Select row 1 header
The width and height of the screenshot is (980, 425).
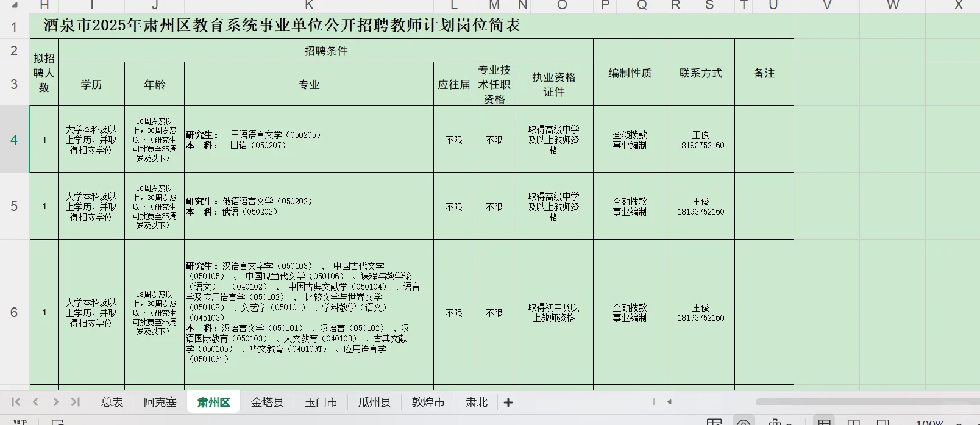[15, 26]
